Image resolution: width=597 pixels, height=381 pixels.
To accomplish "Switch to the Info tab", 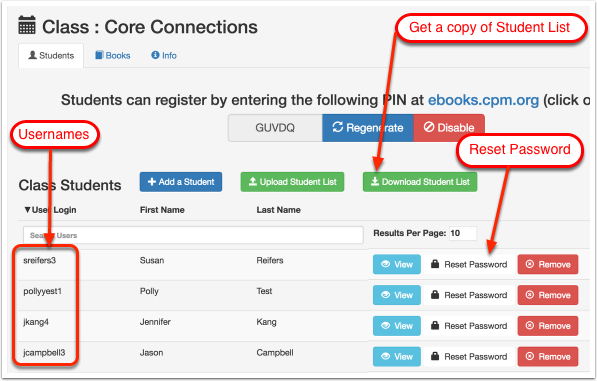I will 164,56.
